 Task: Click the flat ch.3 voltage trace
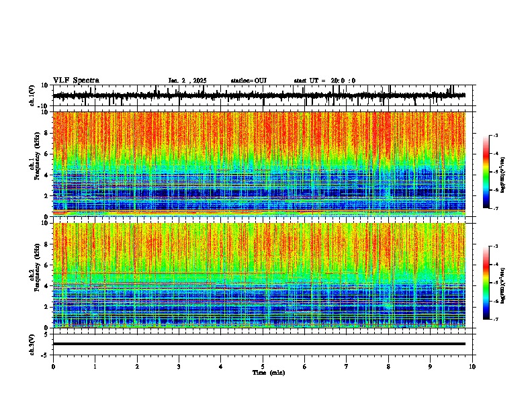coord(259,344)
